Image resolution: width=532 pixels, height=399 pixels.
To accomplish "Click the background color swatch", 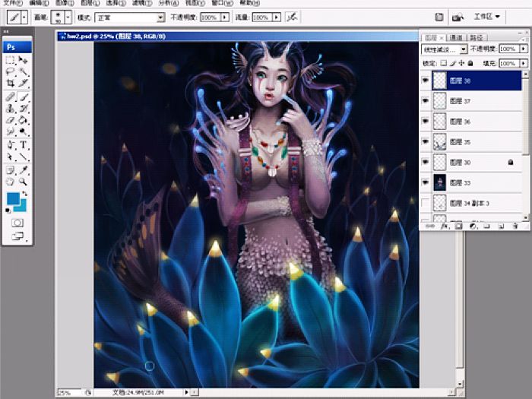I will (23, 206).
